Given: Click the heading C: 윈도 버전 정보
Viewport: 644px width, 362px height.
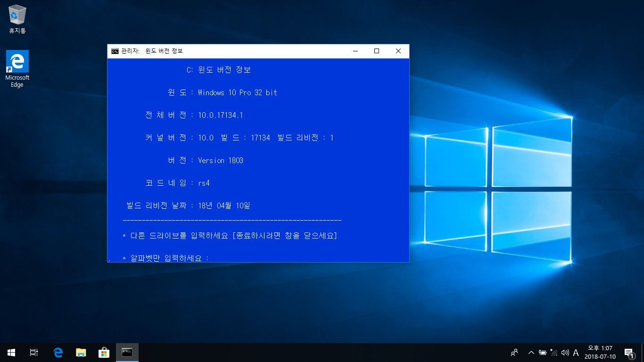Looking at the screenshot, I should click(219, 70).
